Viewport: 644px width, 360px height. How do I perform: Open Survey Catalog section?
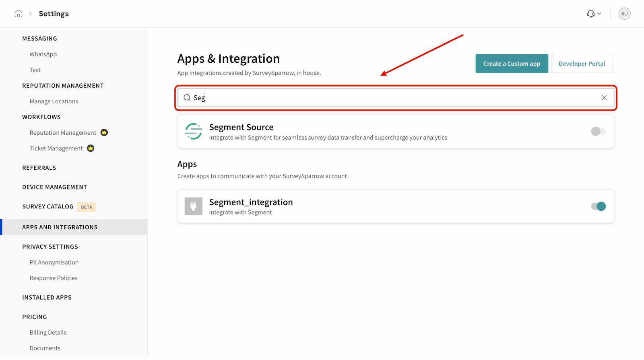tap(48, 207)
